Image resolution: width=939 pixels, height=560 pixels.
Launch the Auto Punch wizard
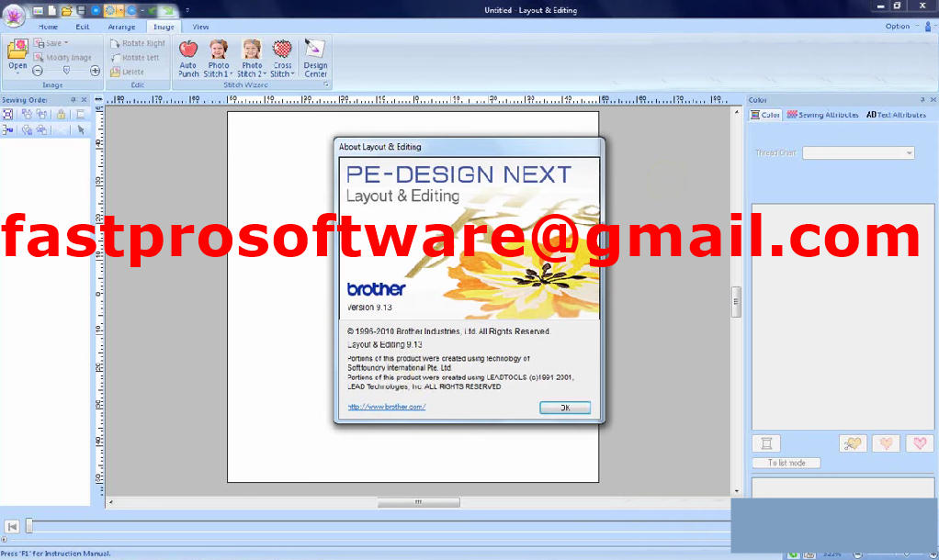click(x=188, y=58)
